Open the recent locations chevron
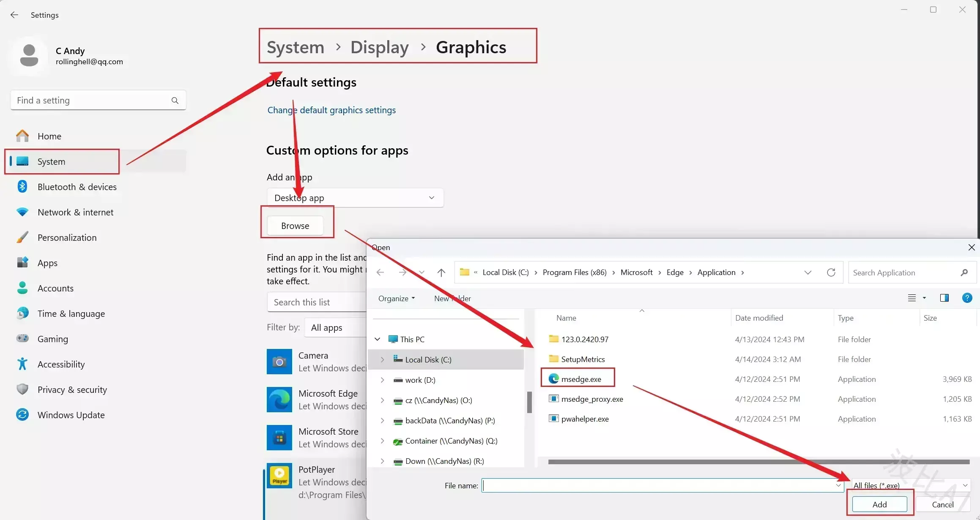Screen dimensions: 980x520 point(422,272)
